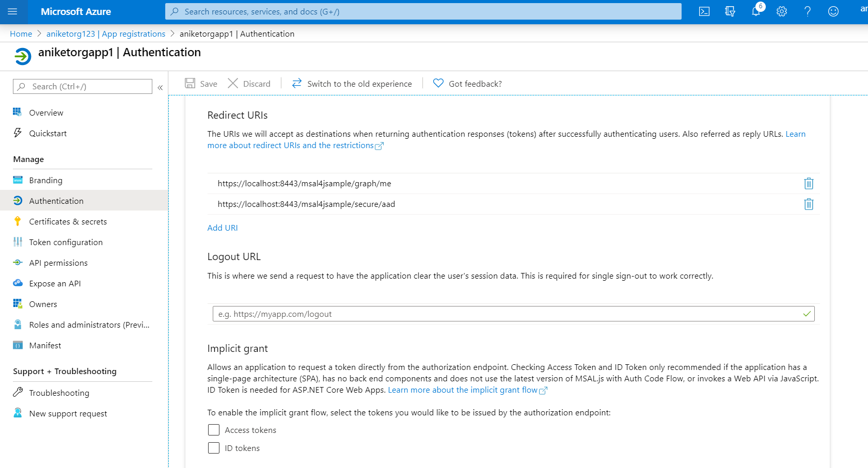Viewport: 868px width, 468px height.
Task: Collapse the sidebar with the double chevron
Action: [160, 87]
